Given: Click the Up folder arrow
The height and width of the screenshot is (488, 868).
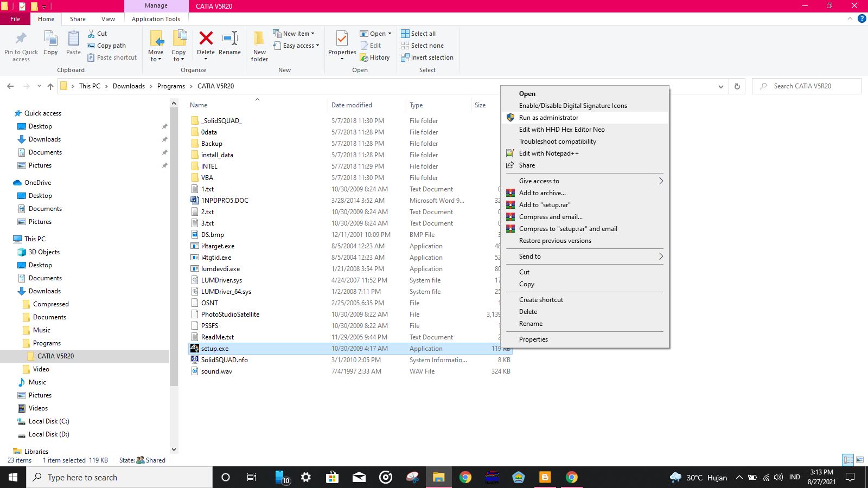Looking at the screenshot, I should click(50, 86).
